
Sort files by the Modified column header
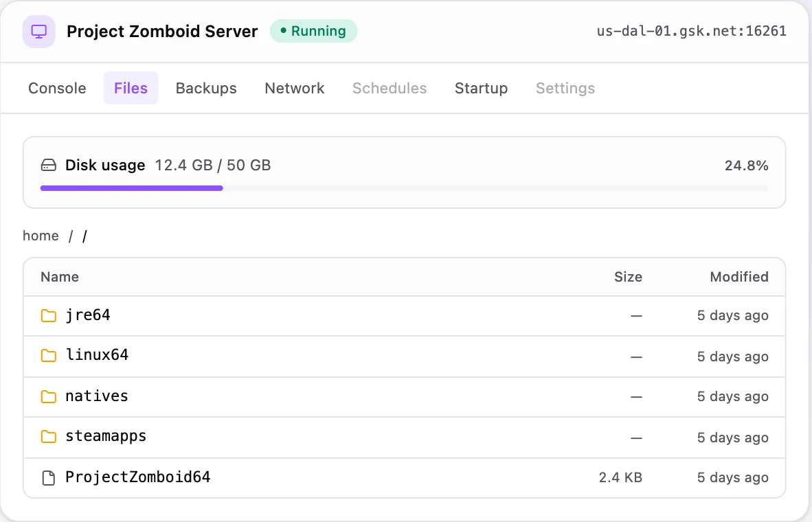tap(739, 277)
